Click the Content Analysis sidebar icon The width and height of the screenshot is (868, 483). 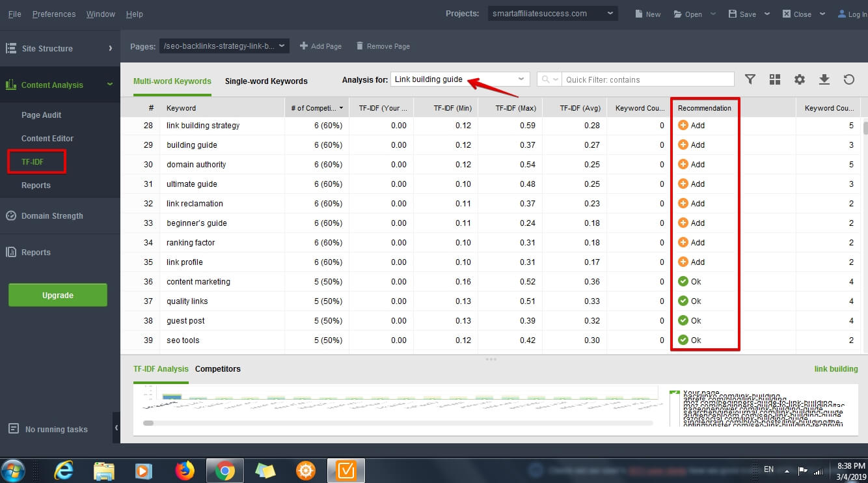[11, 85]
